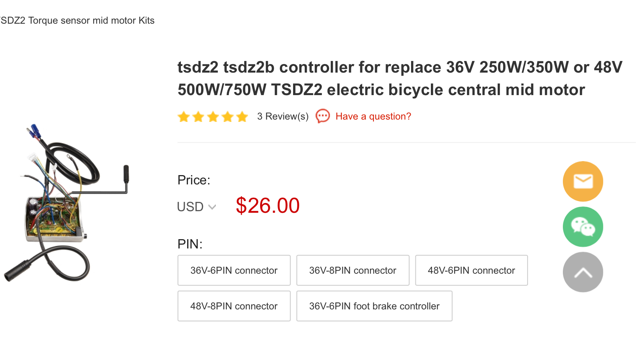Screen dimensions: 644x349
Task: View the 3 Review(s) link
Action: coord(283,116)
